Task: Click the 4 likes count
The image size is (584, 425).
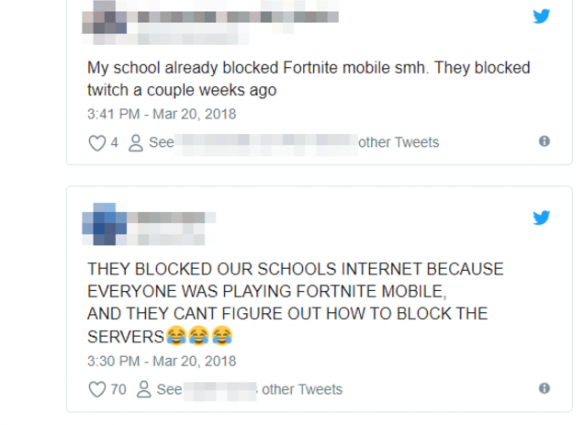Action: (x=114, y=143)
